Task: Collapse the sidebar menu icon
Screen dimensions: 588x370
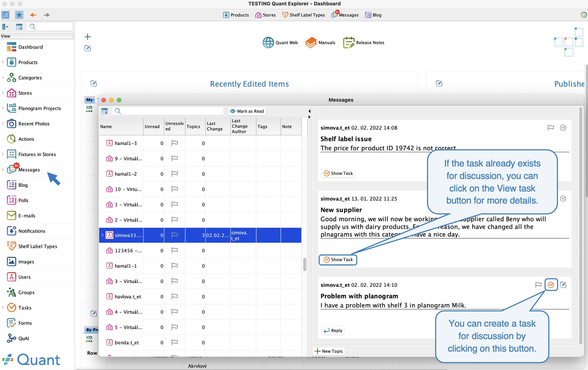Action: [5, 26]
